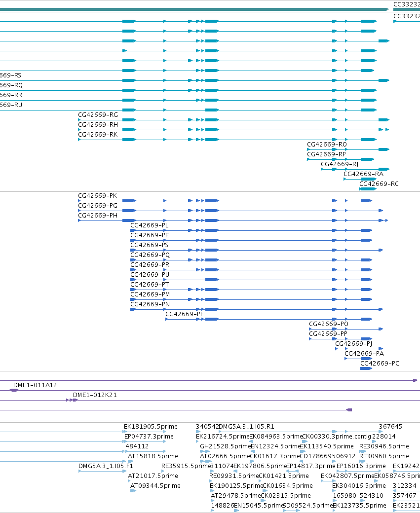Choose the CG42669-PS protein label
The image size is (420, 513).
click(149, 245)
